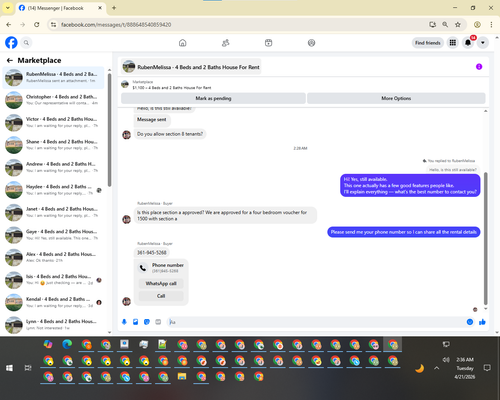Click the 361-945-5268 phone number message
Screen dimensions: 500x400
152,253
